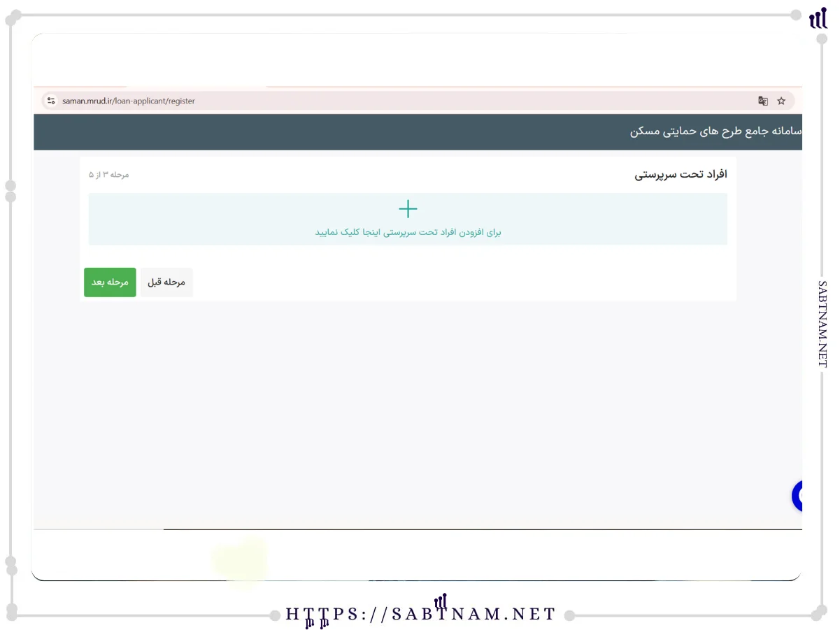
Task: Click the افراد تحت سرپرستی heading
Action: tap(681, 174)
